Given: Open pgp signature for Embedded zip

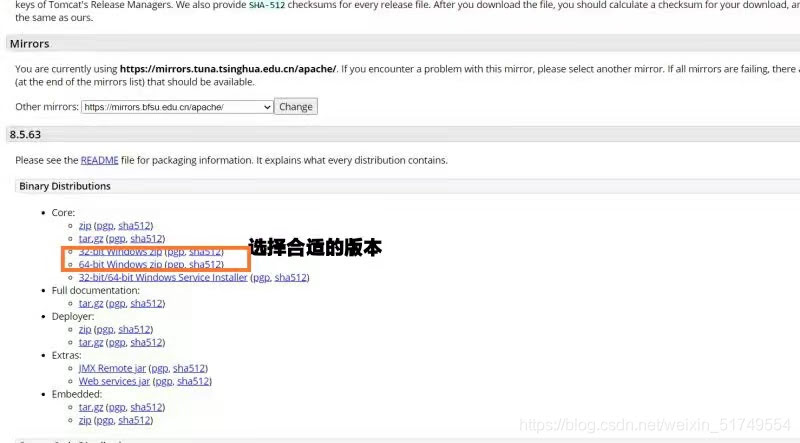Looking at the screenshot, I should [x=105, y=420].
